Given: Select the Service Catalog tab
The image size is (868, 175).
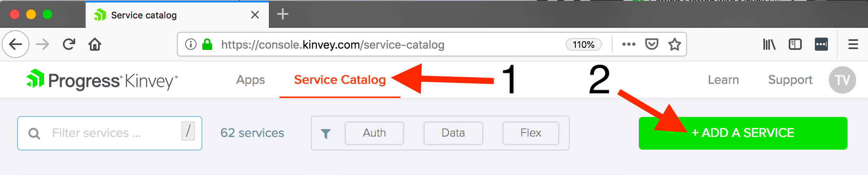Looking at the screenshot, I should 340,80.
